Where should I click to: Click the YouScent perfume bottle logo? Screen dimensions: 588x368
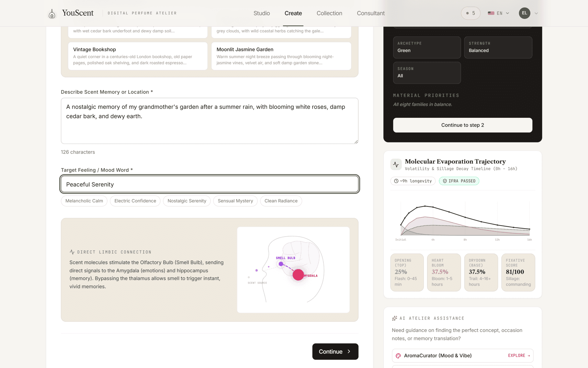pos(52,14)
